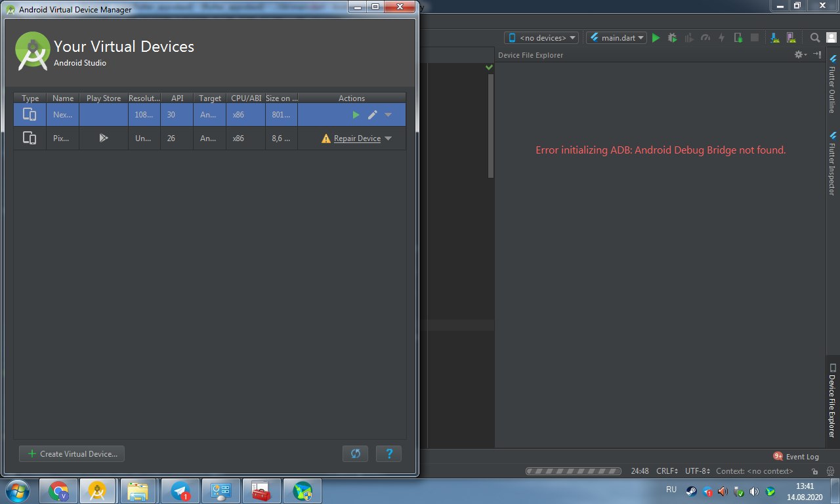Open actions dropdown arrow for Nexus device
The image size is (840, 504).
[x=388, y=115]
